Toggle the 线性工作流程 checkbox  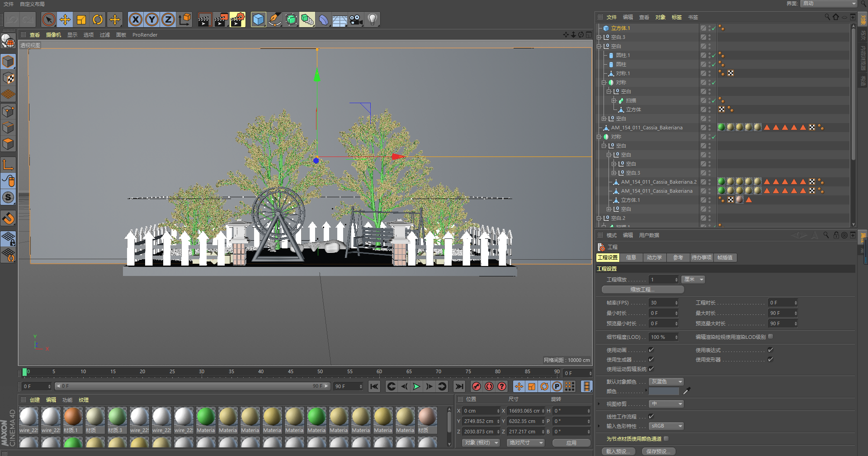pyautogui.click(x=651, y=417)
